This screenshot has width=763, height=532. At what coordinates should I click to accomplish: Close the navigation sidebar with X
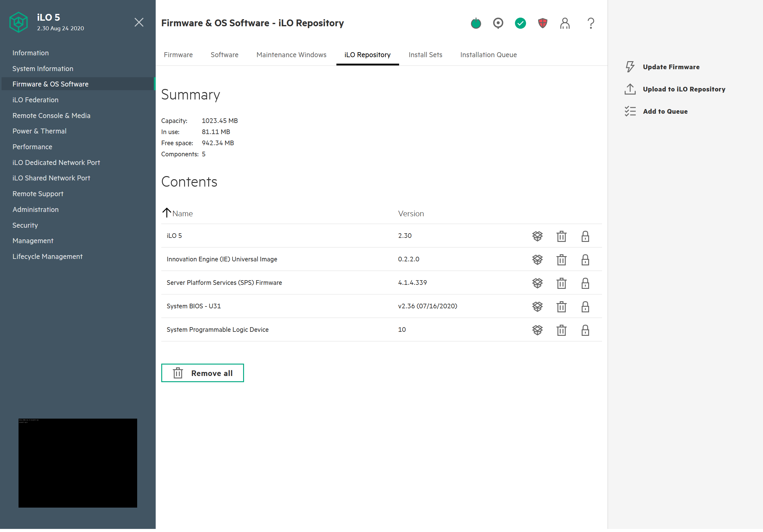click(x=139, y=22)
